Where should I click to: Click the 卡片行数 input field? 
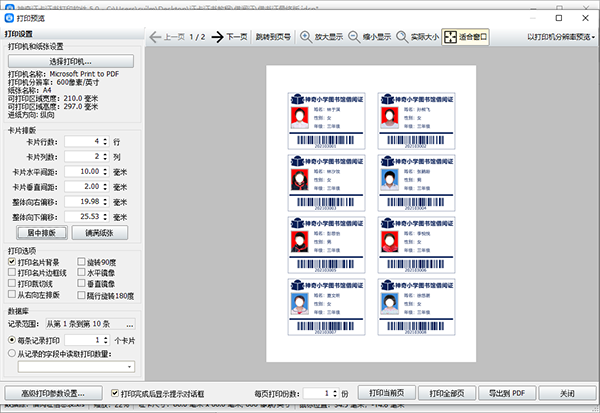83,142
